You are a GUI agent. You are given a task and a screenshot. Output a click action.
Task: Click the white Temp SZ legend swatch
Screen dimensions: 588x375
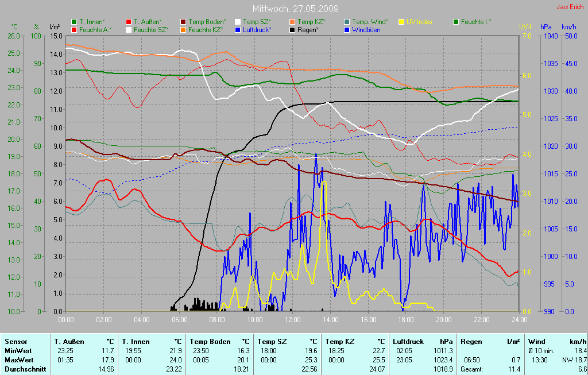pos(238,22)
